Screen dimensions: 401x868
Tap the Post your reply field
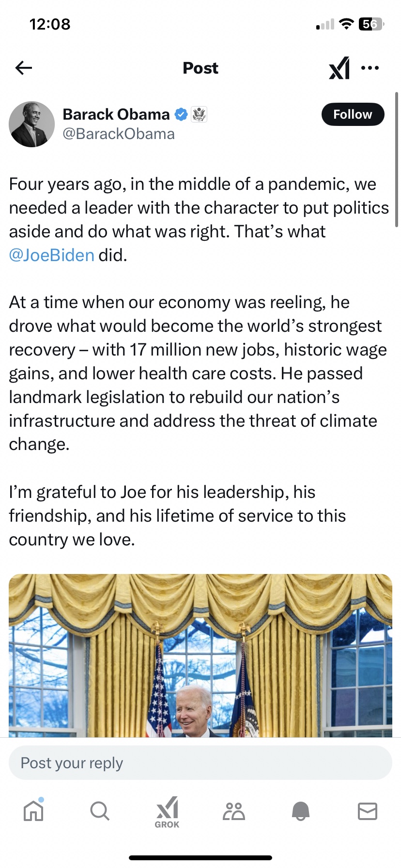coord(200,763)
